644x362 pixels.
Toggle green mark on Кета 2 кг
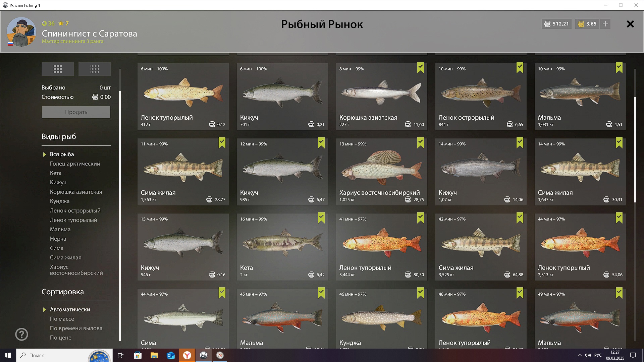321,218
